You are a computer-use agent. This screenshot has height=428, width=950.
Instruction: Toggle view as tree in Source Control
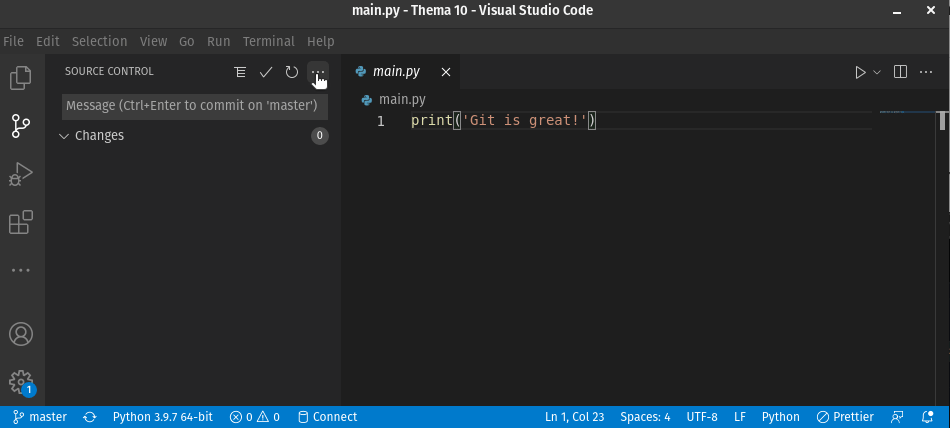tap(240, 72)
